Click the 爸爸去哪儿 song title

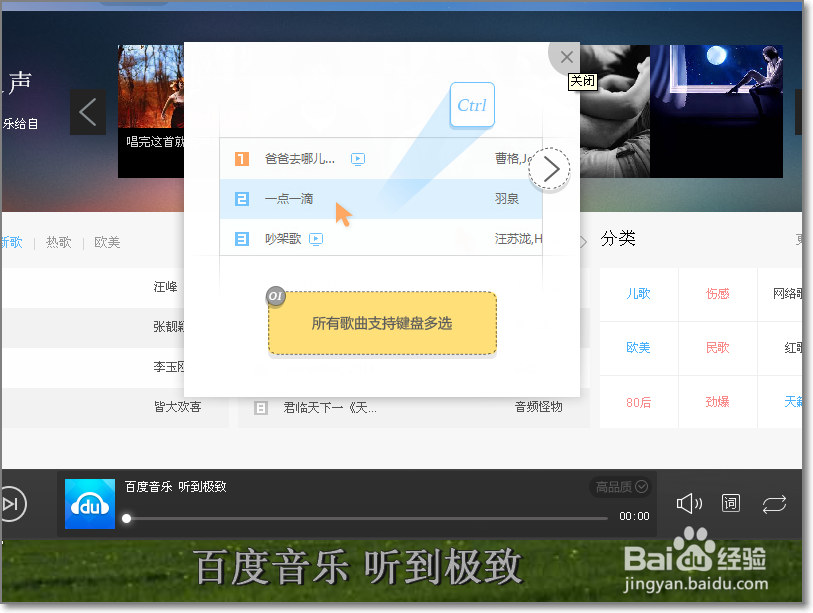[300, 159]
